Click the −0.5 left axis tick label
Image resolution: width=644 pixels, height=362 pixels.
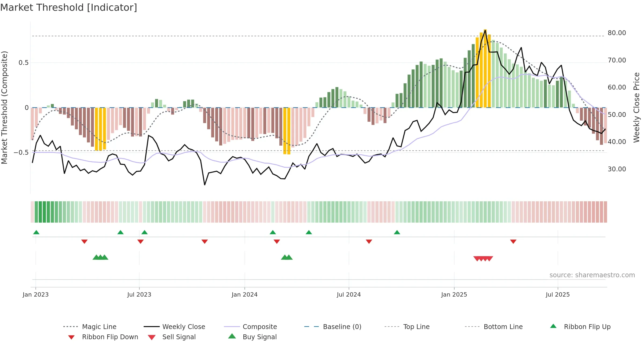[x=21, y=153]
